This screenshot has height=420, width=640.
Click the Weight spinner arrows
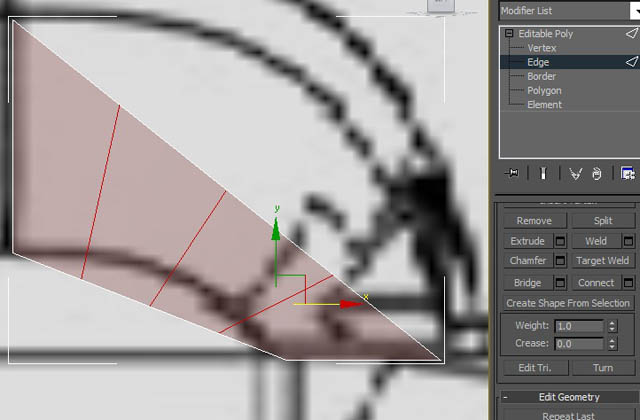click(612, 326)
